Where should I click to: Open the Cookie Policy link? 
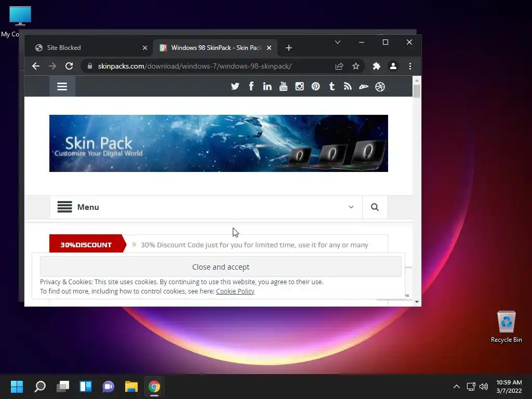[235, 291]
